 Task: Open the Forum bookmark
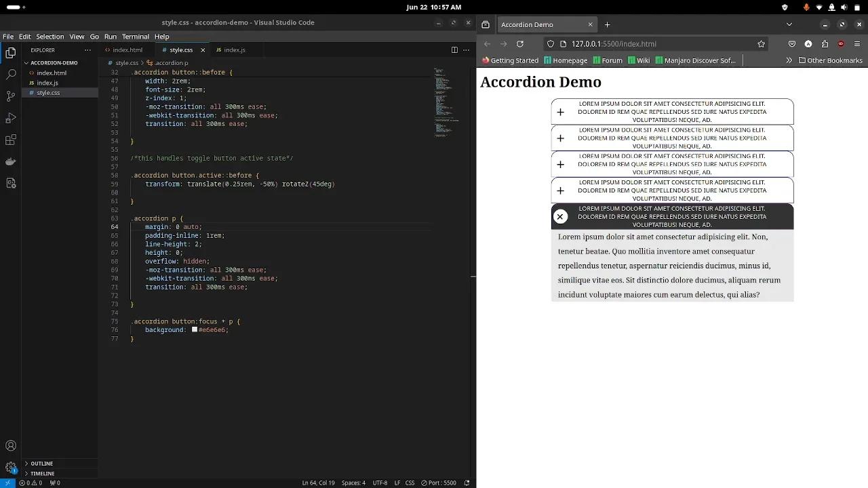[x=608, y=60]
